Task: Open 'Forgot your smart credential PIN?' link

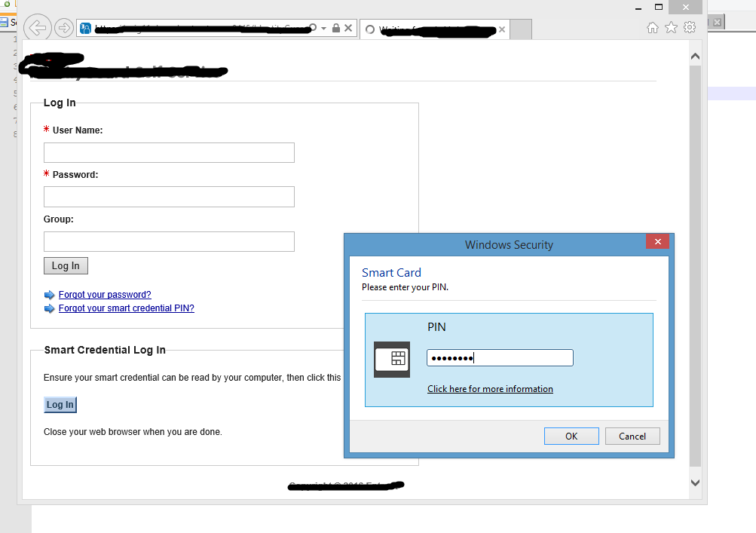Action: [x=126, y=308]
